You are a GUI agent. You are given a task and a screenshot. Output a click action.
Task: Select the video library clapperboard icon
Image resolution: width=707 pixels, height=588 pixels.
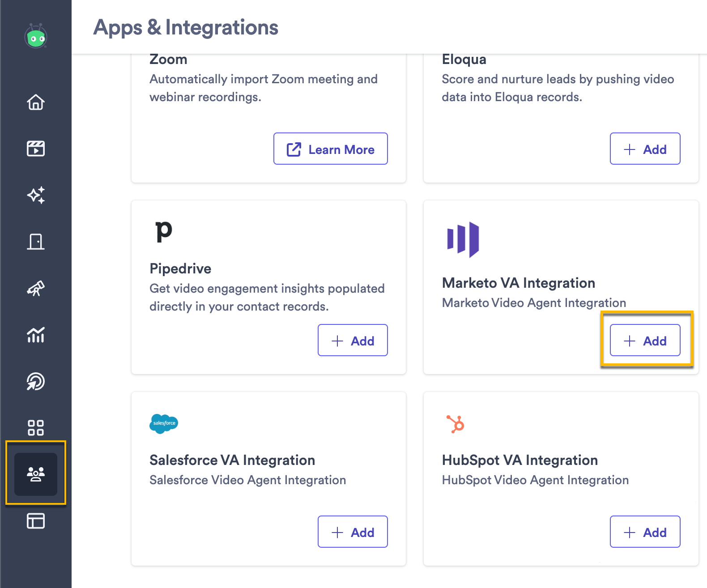(x=36, y=149)
